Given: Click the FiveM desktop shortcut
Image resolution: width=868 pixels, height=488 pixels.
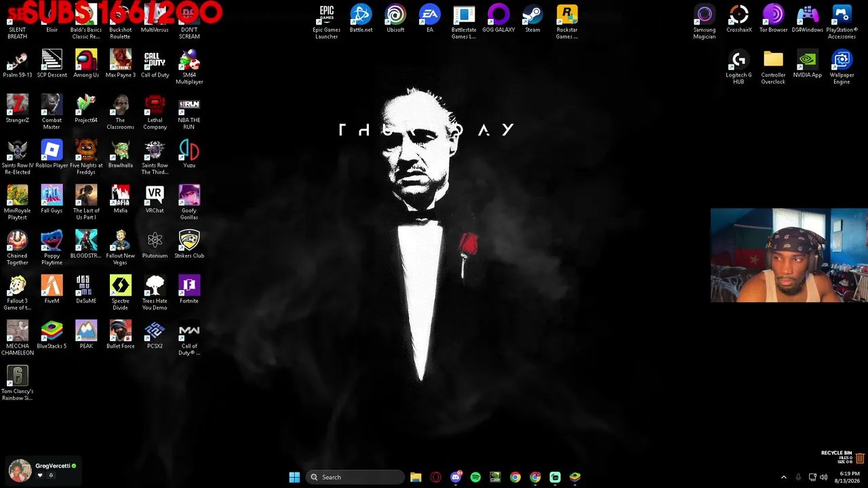Looking at the screenshot, I should 52,290.
